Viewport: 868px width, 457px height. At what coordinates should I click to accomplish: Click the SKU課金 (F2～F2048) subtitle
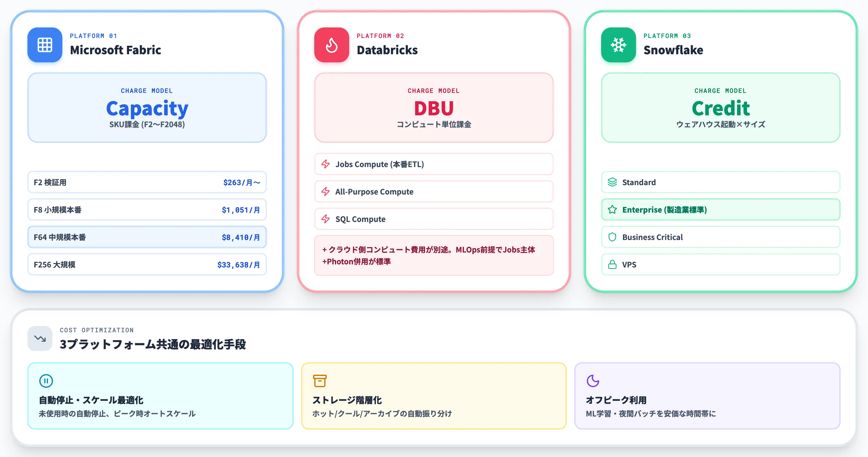pos(147,124)
